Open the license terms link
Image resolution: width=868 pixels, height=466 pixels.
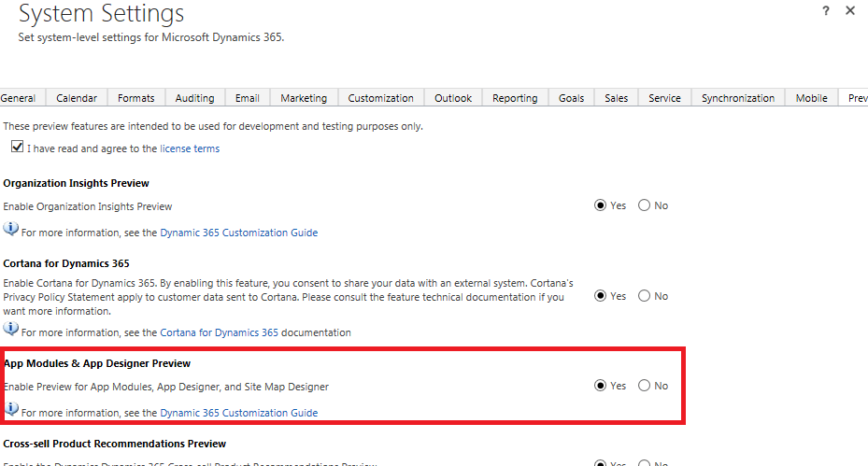click(x=190, y=148)
